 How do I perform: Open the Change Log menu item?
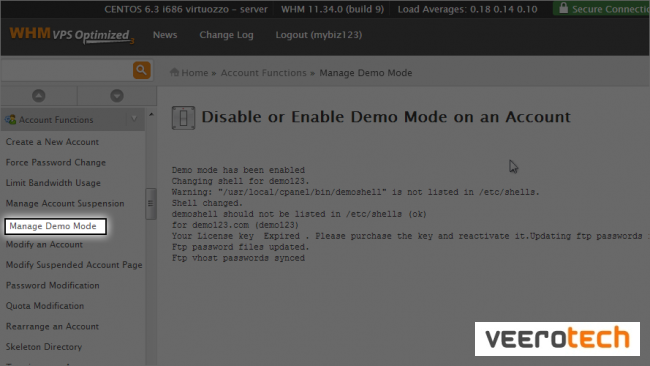226,35
